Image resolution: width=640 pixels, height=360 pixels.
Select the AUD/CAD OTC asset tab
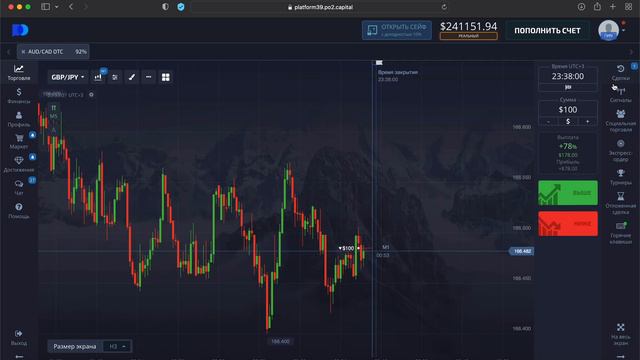point(53,52)
